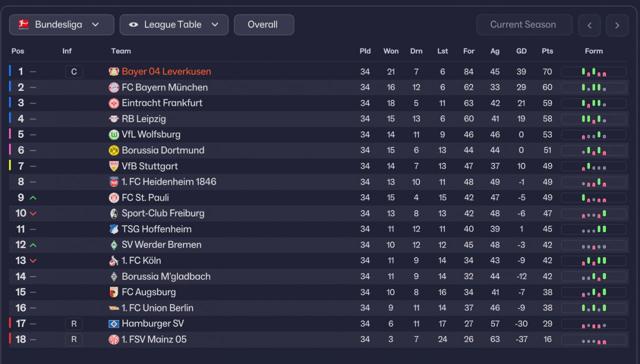Go to previous season with left arrow

pyautogui.click(x=589, y=25)
